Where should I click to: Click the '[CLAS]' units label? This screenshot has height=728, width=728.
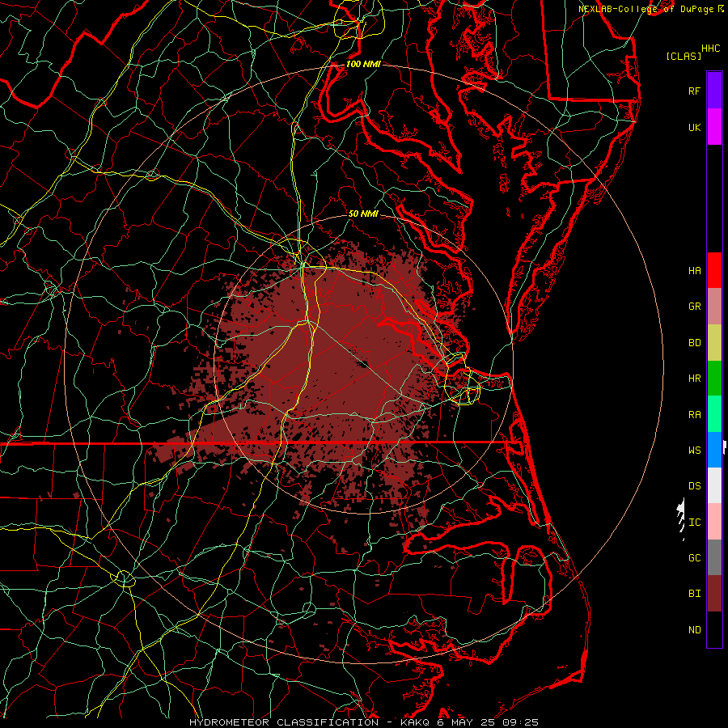tap(684, 56)
